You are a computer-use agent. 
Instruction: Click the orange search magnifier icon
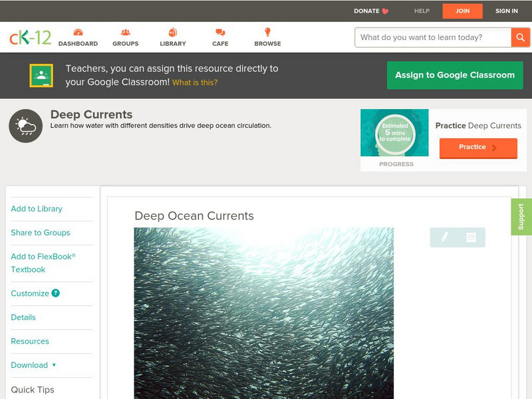(521, 37)
